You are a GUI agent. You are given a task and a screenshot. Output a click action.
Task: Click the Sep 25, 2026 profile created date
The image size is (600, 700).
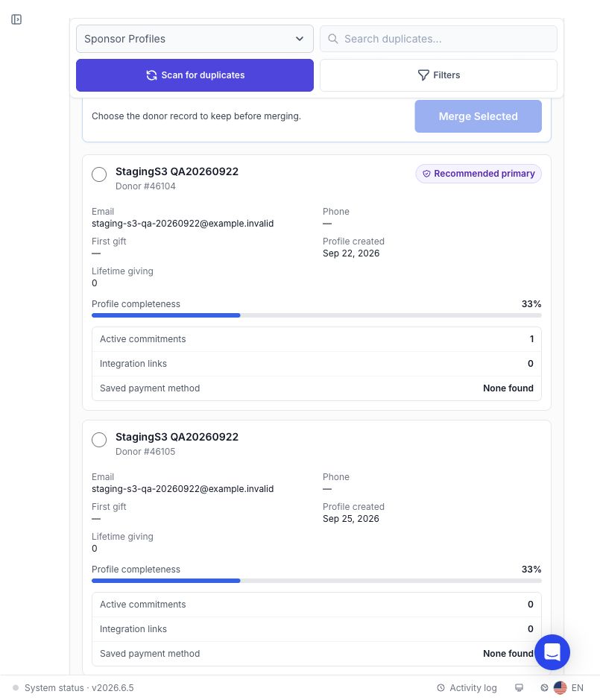click(x=351, y=519)
